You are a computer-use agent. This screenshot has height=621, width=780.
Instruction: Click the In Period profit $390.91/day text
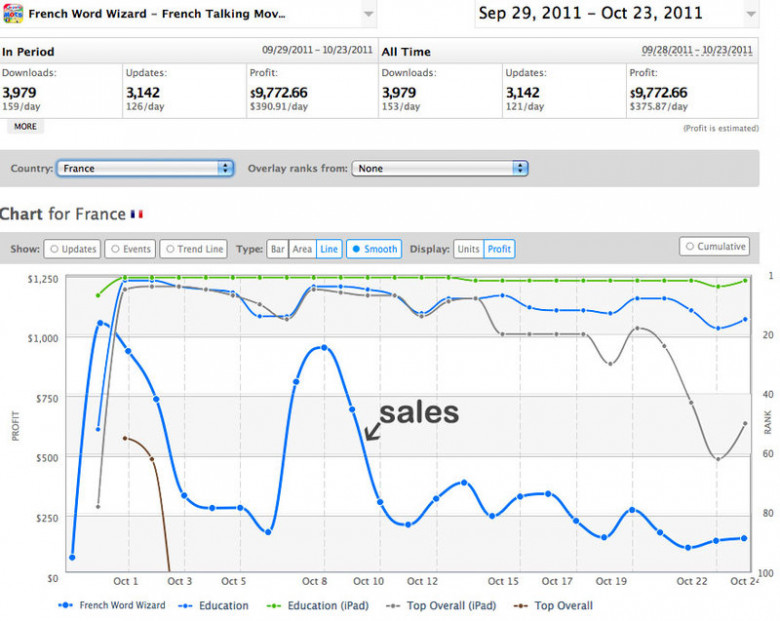[279, 106]
